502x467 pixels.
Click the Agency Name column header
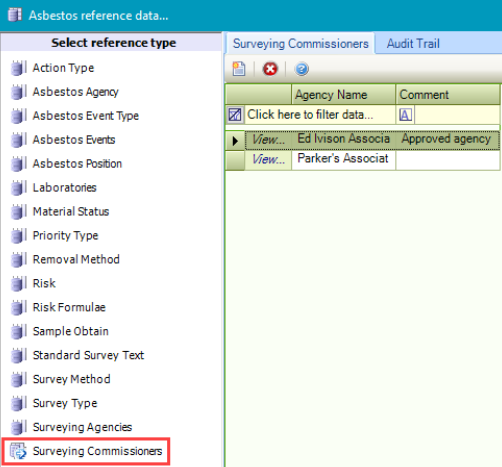pos(344,95)
